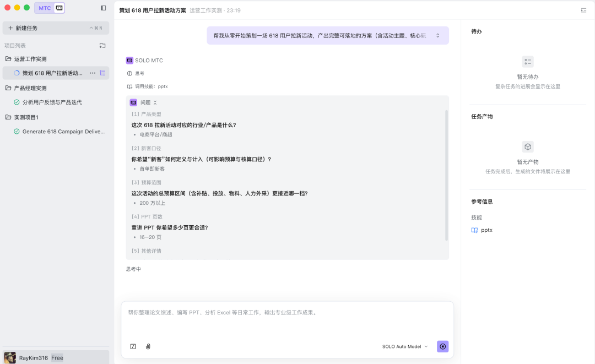
Task: Click the add project folder icon
Action: click(x=102, y=46)
